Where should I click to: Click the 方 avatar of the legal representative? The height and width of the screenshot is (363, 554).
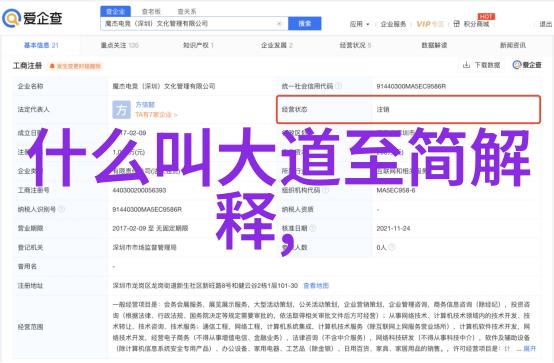121,110
